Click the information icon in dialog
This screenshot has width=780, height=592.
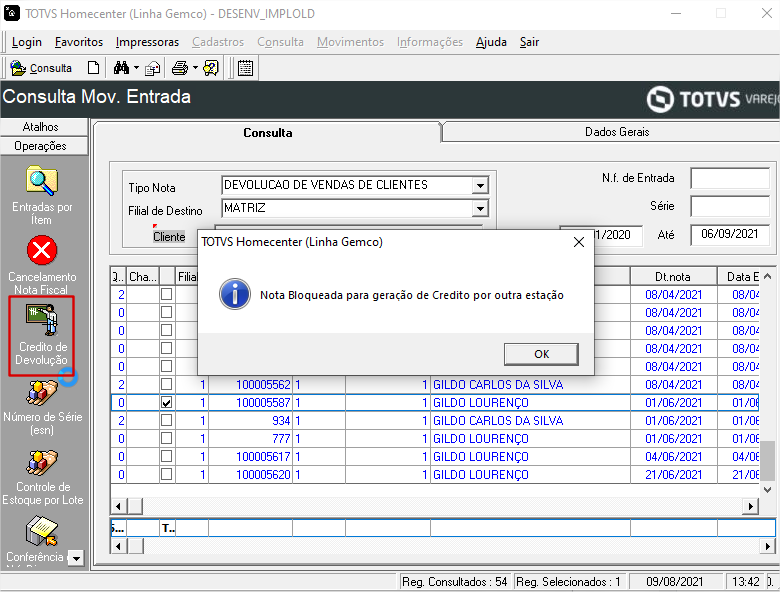(x=235, y=294)
